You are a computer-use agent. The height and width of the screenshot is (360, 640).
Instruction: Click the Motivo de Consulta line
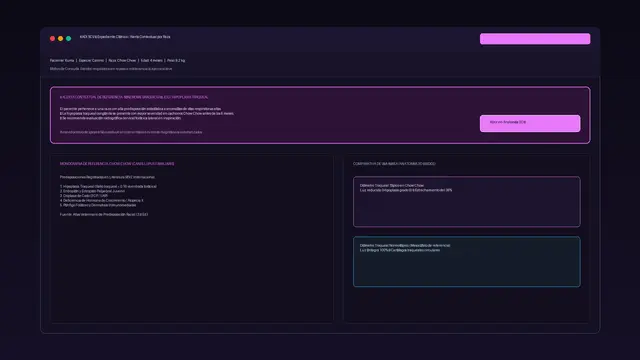coord(111,69)
